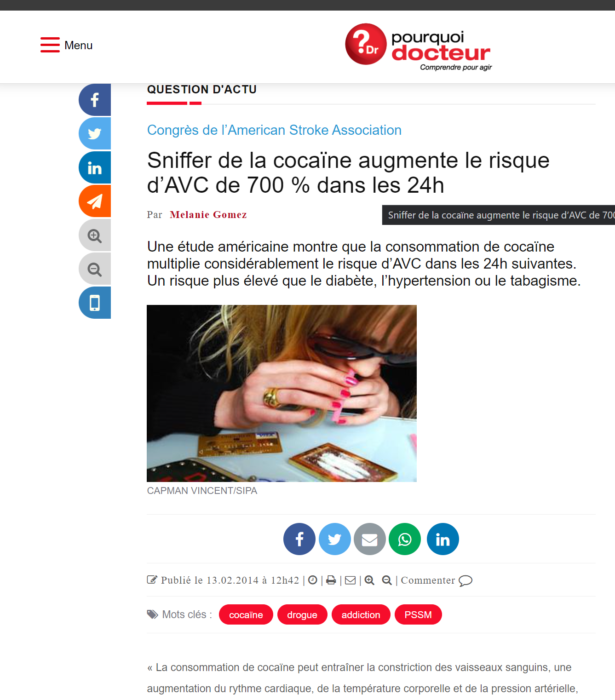The width and height of the screenshot is (615, 700).
Task: Share on Facebook from left sidebar
Action: click(x=95, y=100)
